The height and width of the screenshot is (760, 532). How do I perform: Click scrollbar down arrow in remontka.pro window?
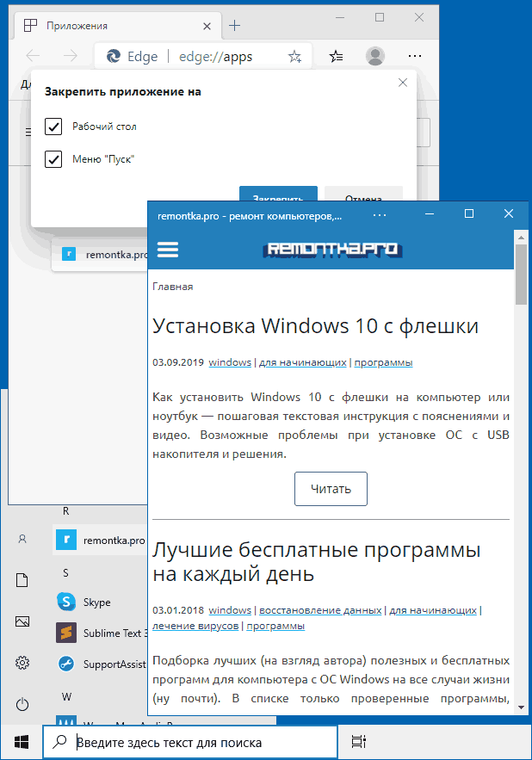[x=522, y=708]
